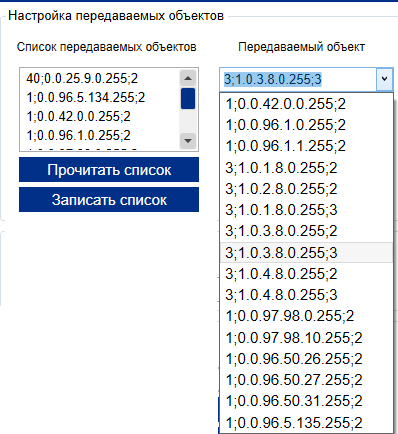Click the selected value field 3;1.0.3.8.0.255;3
This screenshot has width=398, height=434.
[x=298, y=79]
